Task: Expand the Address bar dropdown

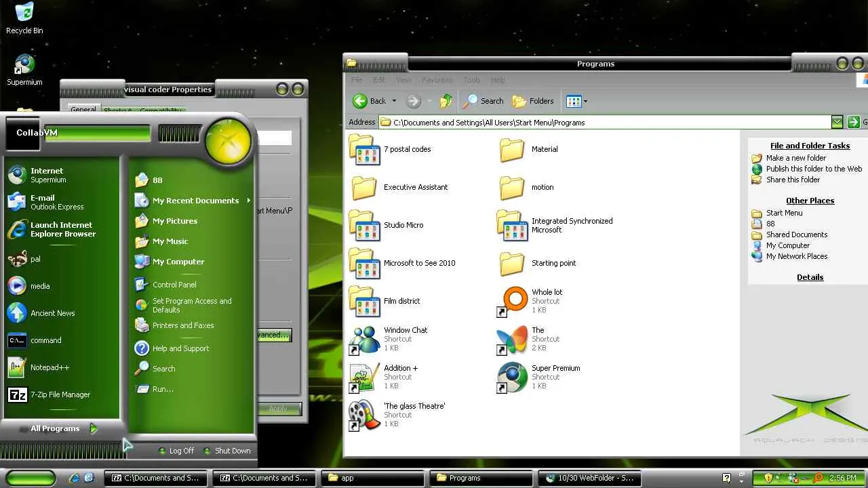Action: (837, 122)
